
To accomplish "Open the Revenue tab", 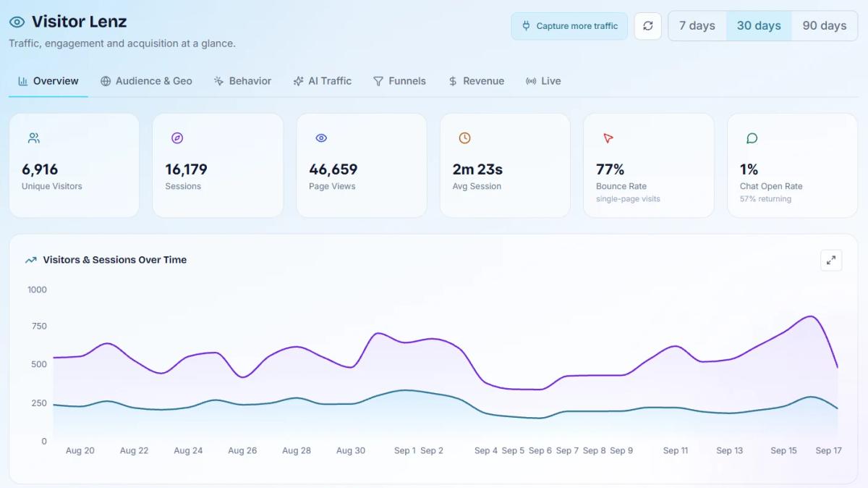I will point(476,81).
